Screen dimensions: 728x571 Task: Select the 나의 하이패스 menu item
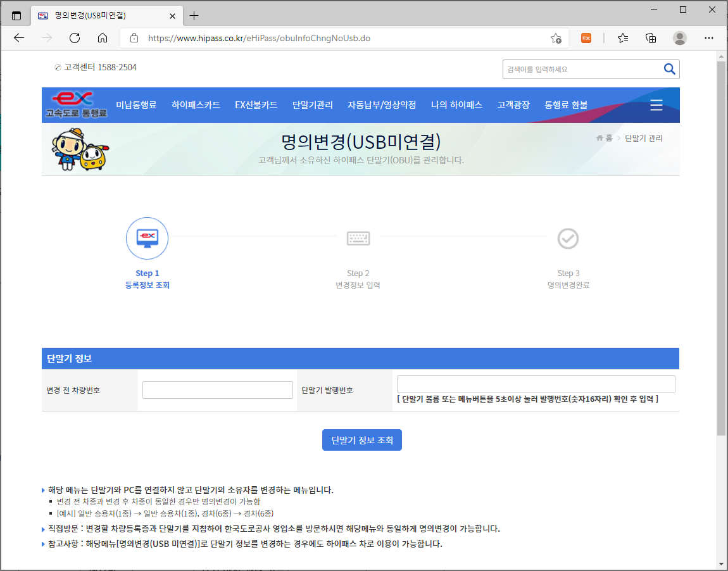point(456,105)
